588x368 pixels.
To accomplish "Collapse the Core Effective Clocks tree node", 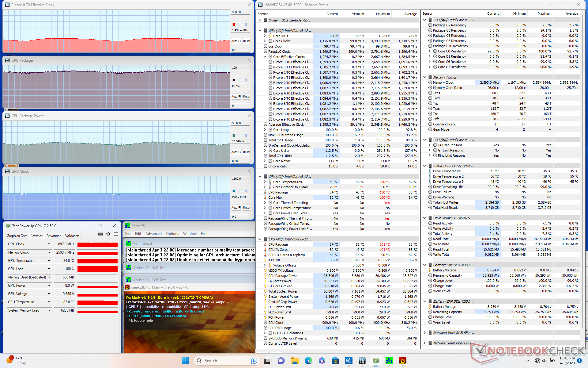I will click(x=265, y=57).
